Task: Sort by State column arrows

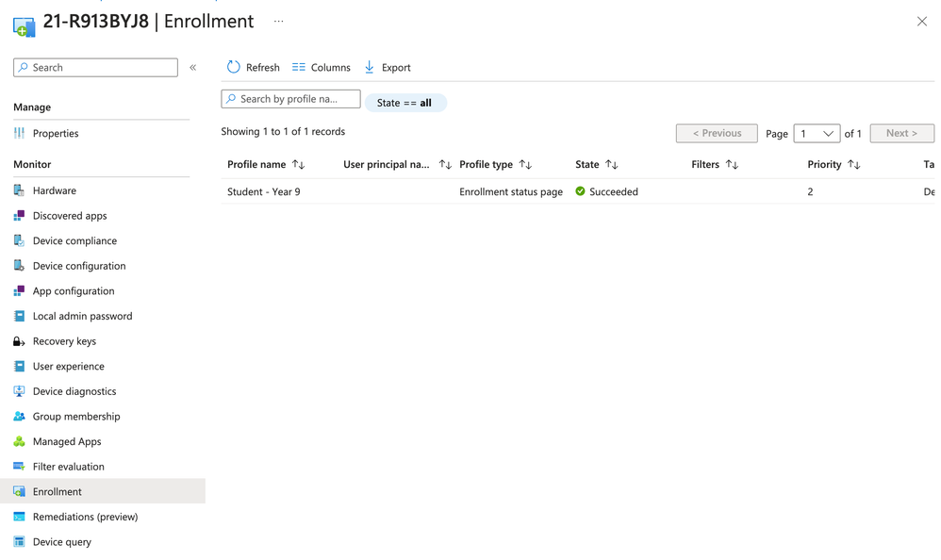Action: pyautogui.click(x=612, y=165)
